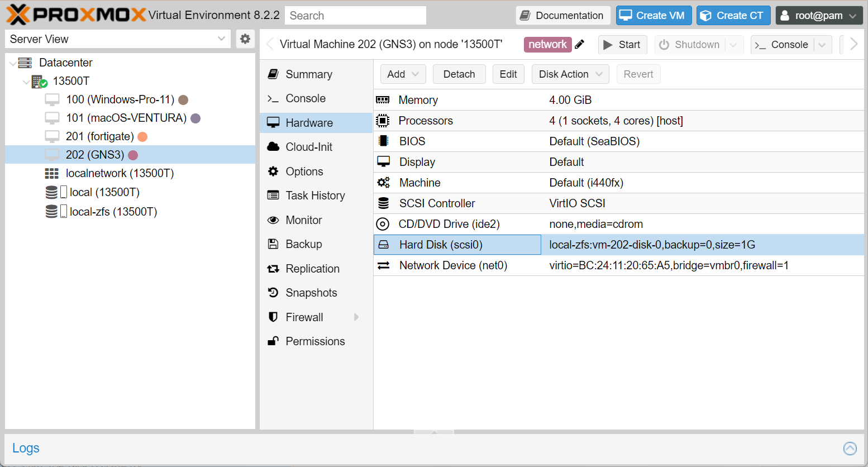Click the left chevron before VM title
Image resolution: width=868 pixels, height=467 pixels.
point(270,44)
